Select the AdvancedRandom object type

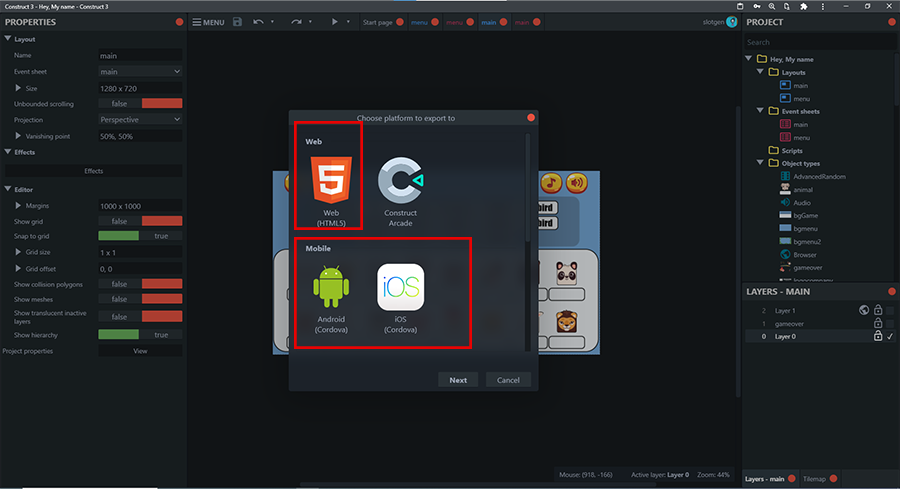coord(819,177)
